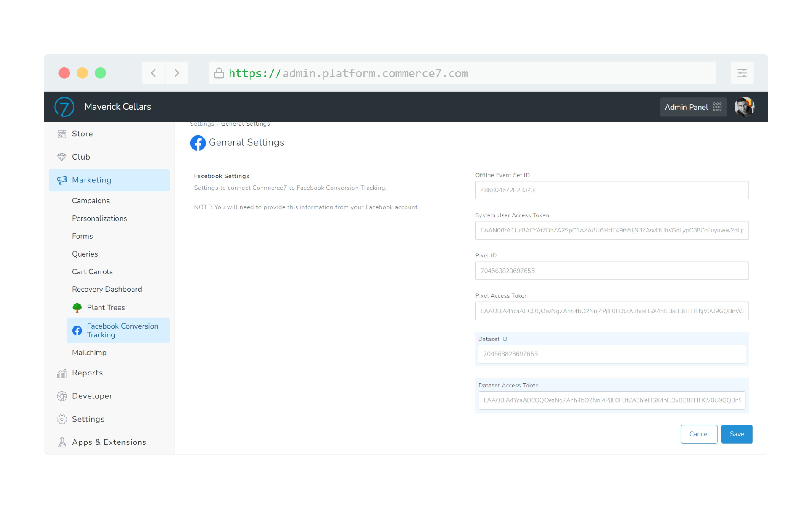
Task: Click the green window maximize dot
Action: coord(100,73)
